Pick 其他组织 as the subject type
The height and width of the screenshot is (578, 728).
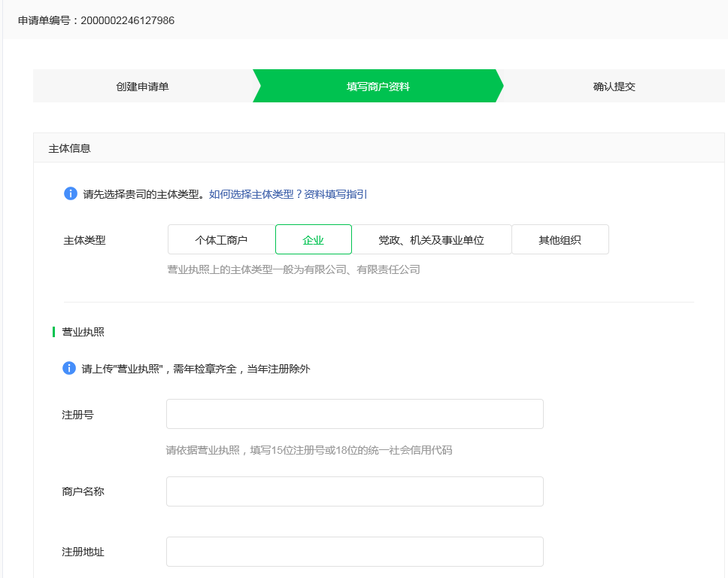(x=560, y=240)
